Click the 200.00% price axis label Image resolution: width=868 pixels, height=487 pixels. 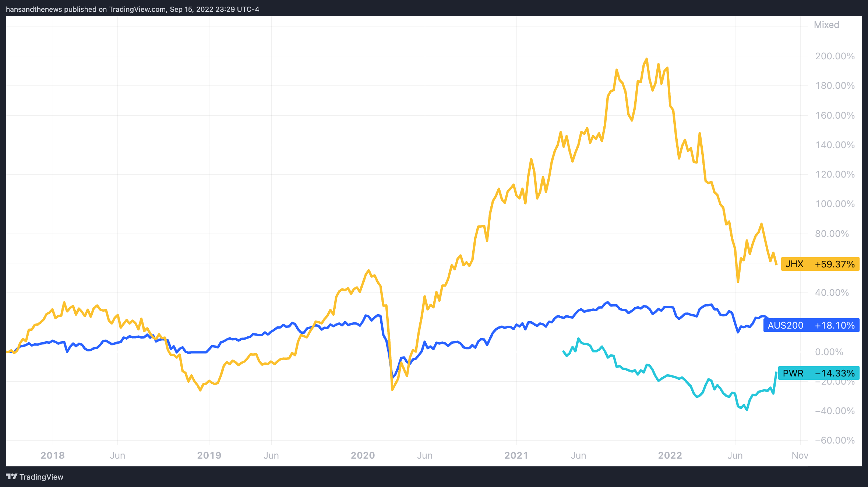click(835, 56)
